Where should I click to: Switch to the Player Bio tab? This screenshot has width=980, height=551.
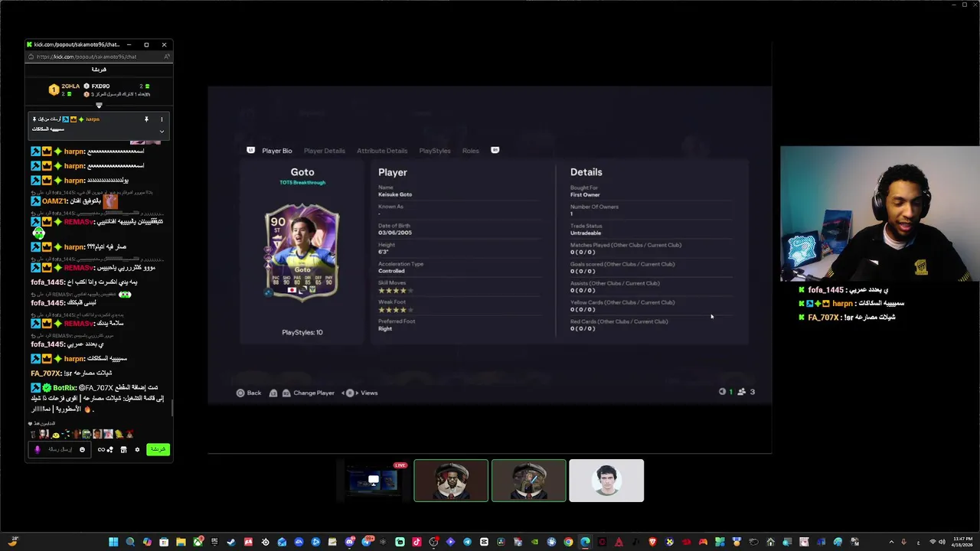click(277, 151)
